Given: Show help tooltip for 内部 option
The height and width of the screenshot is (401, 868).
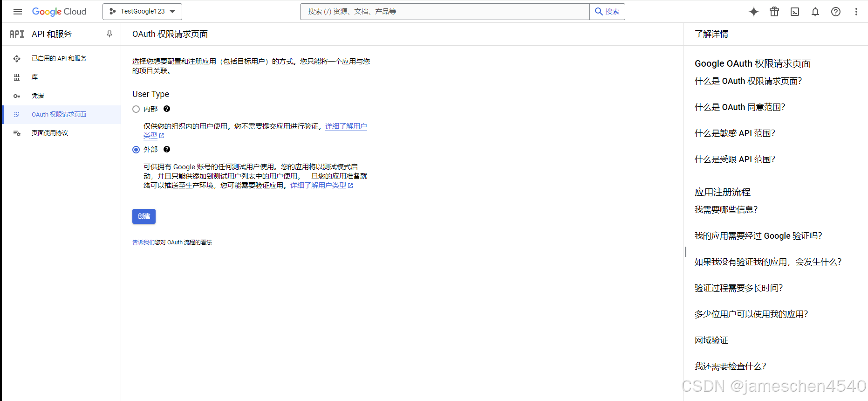Looking at the screenshot, I should click(x=167, y=109).
